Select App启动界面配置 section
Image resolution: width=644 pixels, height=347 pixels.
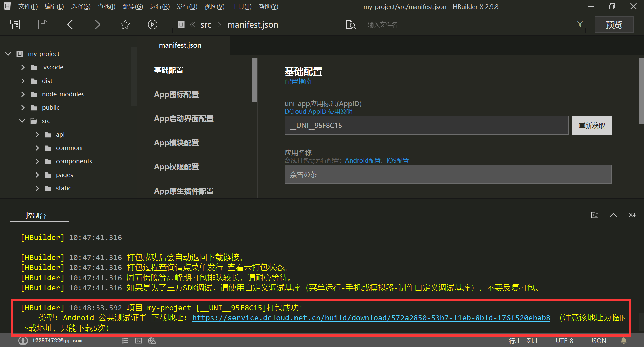[x=184, y=118]
